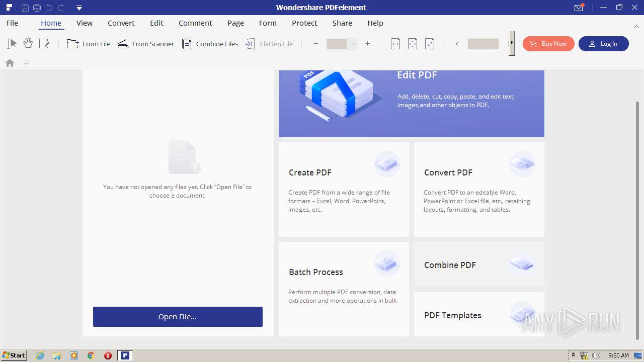Click the page number input field
644x362 pixels.
tap(483, 44)
